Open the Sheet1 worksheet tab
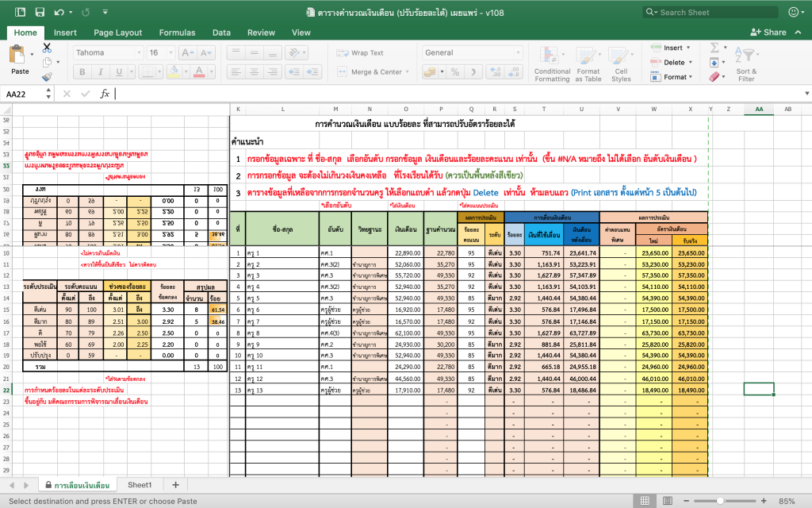This screenshot has height=508, width=812. pyautogui.click(x=140, y=485)
